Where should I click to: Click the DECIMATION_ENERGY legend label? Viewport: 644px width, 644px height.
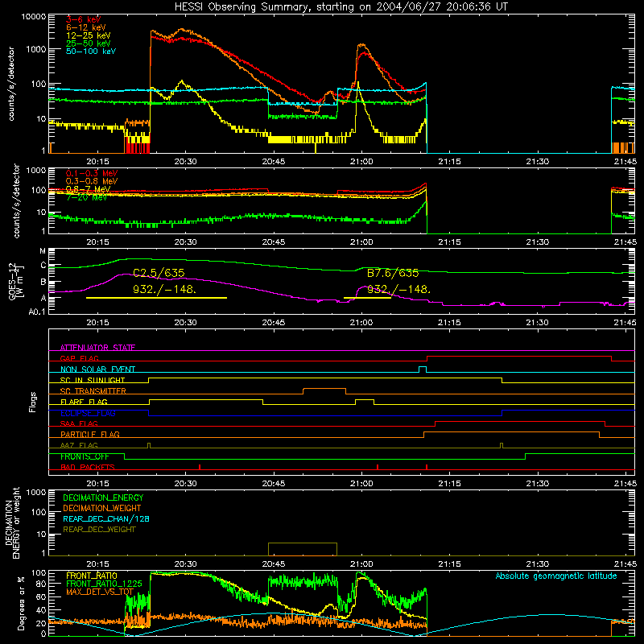point(103,497)
